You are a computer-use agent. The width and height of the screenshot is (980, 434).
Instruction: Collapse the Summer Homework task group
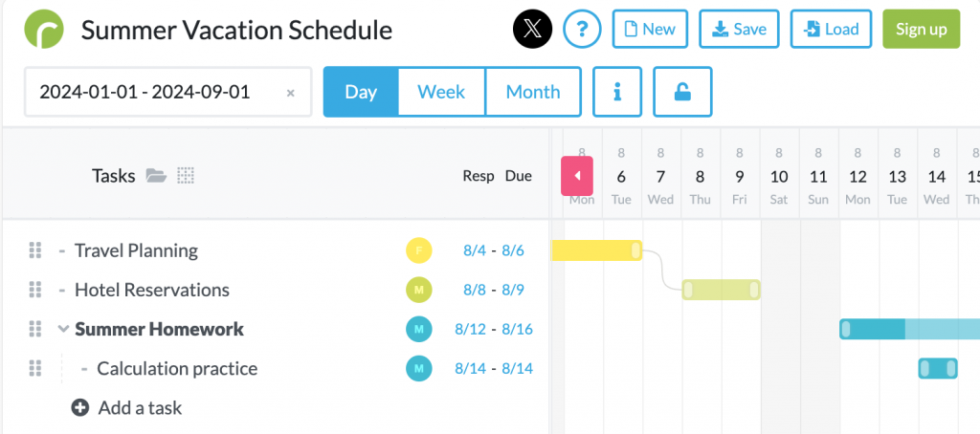point(63,329)
